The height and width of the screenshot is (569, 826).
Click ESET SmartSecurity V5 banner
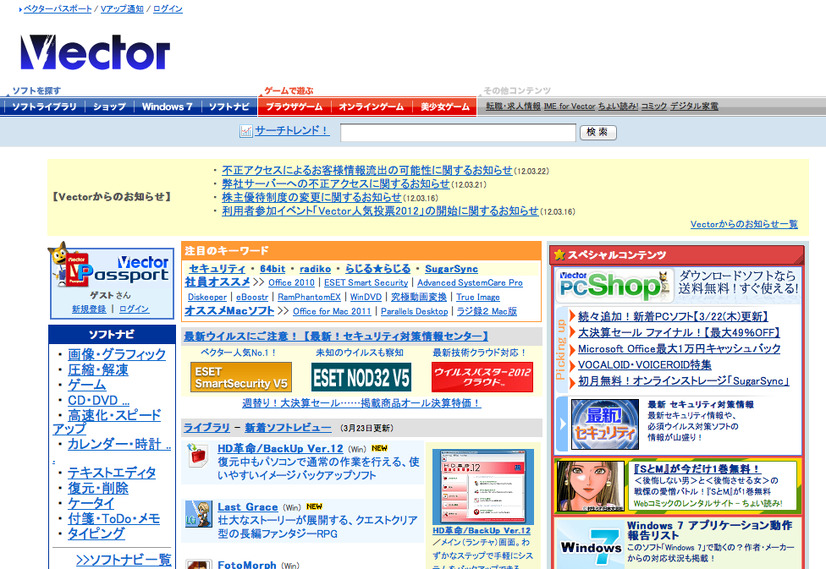[x=241, y=377]
